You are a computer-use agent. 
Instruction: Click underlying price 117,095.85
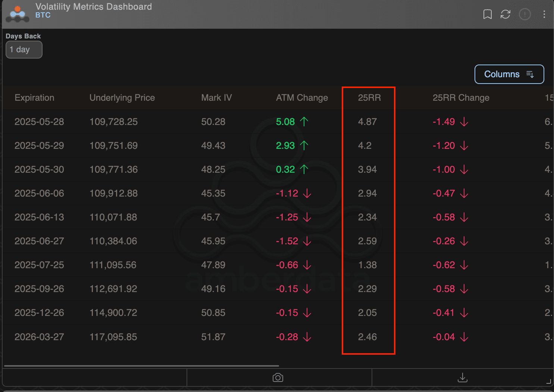click(113, 337)
